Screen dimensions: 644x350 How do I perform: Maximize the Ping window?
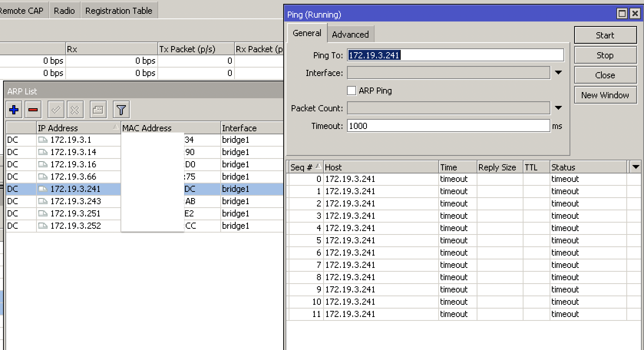pos(622,14)
